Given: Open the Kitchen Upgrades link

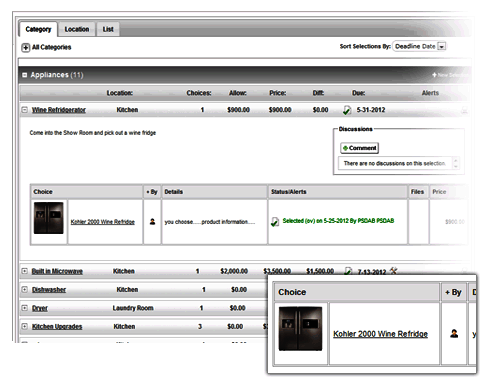Looking at the screenshot, I should pos(57,327).
